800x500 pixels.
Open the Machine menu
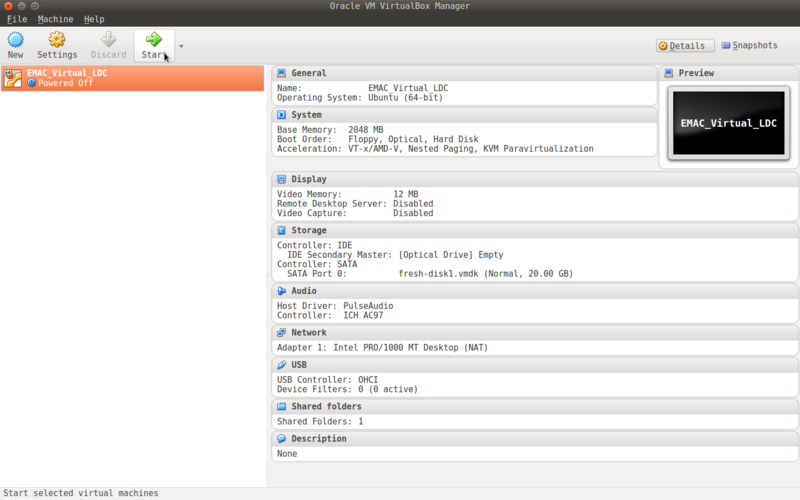click(55, 19)
